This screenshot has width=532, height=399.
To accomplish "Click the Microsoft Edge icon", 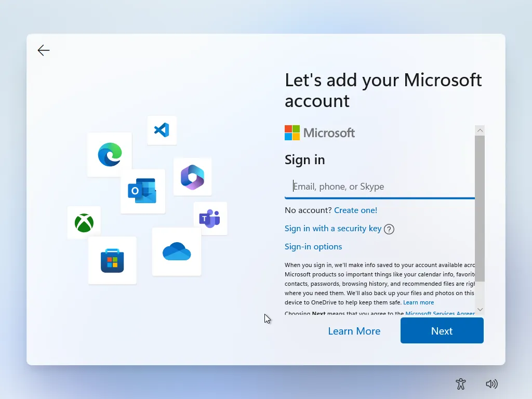I will click(x=109, y=154).
